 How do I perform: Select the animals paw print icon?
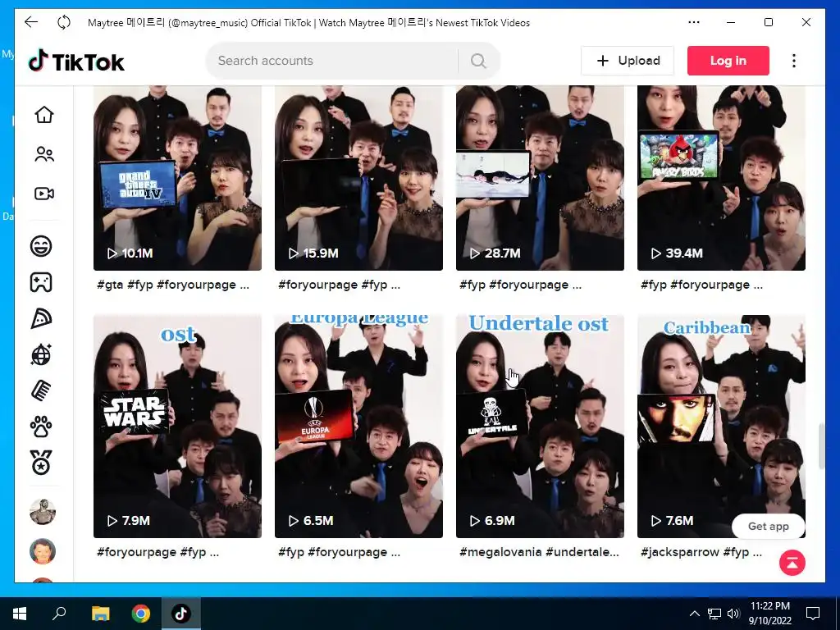[41, 427]
